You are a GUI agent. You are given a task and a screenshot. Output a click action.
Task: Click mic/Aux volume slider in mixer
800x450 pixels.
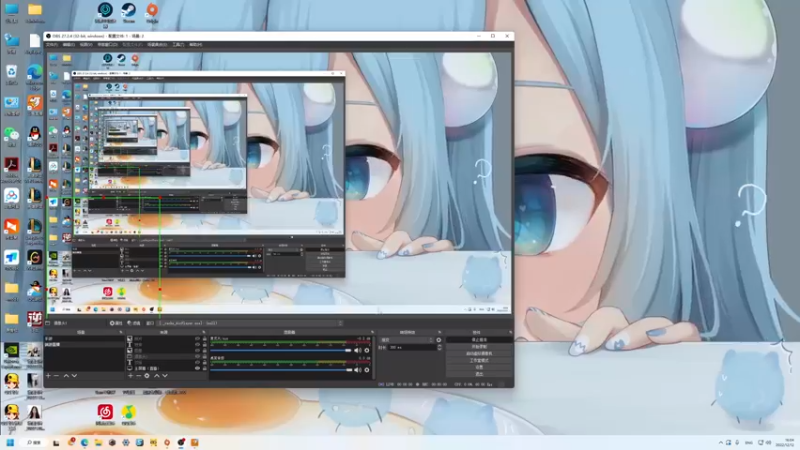pos(281,351)
